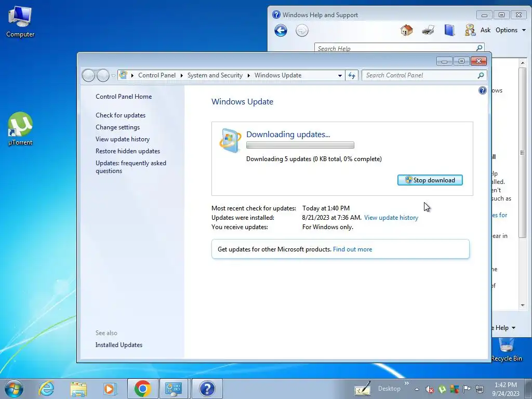532x399 pixels.
Task: Launch Internet Explorer from taskbar
Action: pos(46,389)
